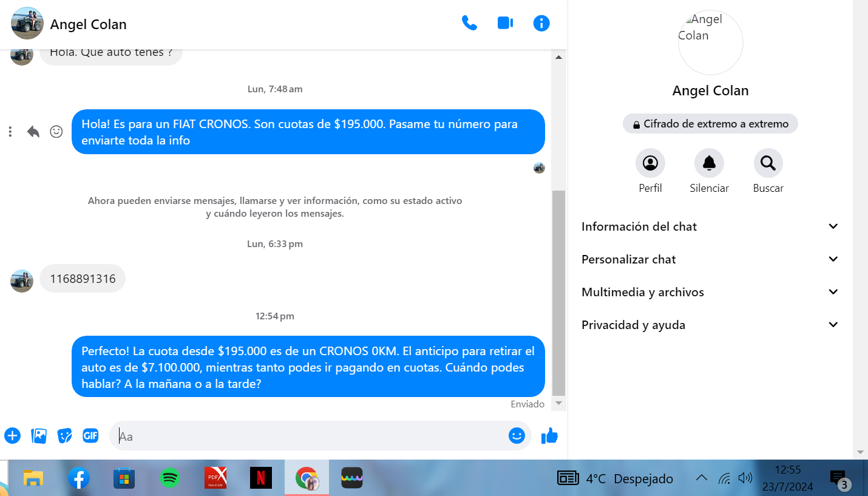Expand Personalizar chat section
Viewport: 868px width, 496px height.
click(x=710, y=259)
